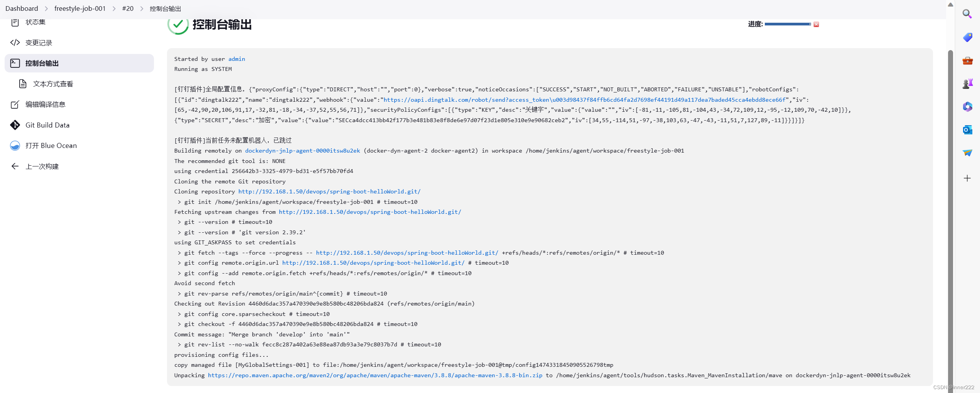Open the blue tag shopping sidebar icon

(x=967, y=37)
